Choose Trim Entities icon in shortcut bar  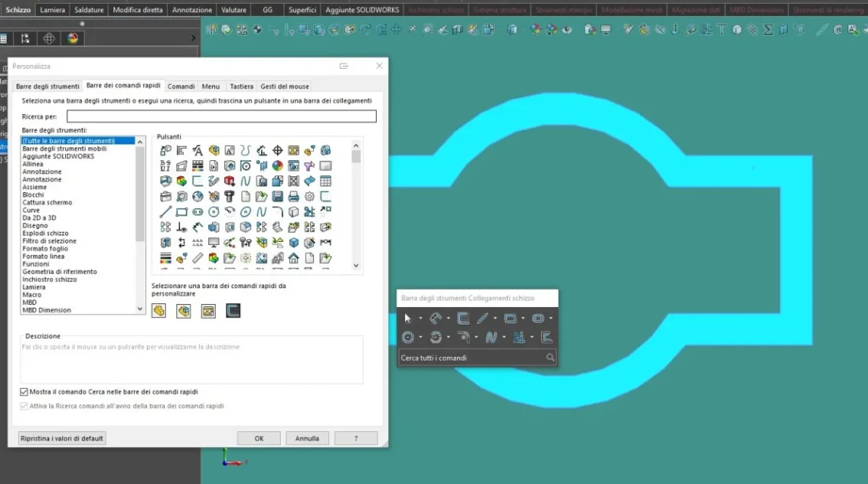tap(518, 337)
